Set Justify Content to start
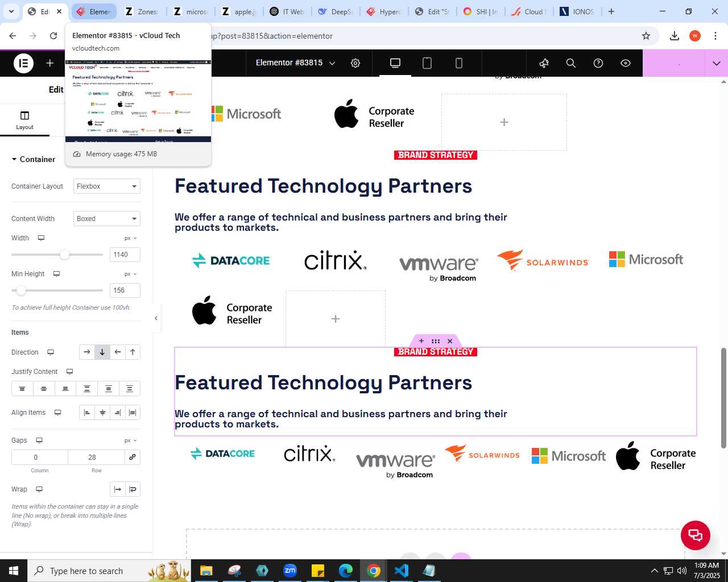Image resolution: width=728 pixels, height=582 pixels. pyautogui.click(x=22, y=389)
